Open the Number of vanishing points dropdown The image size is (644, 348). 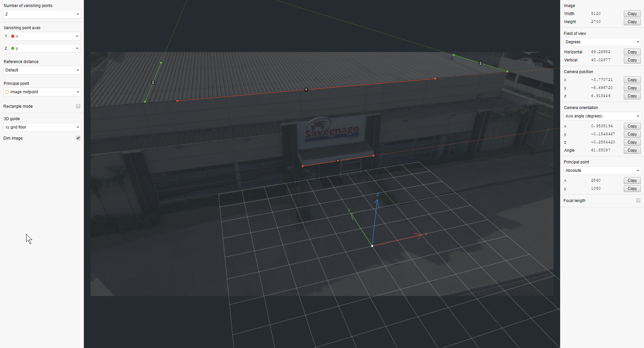(x=42, y=14)
